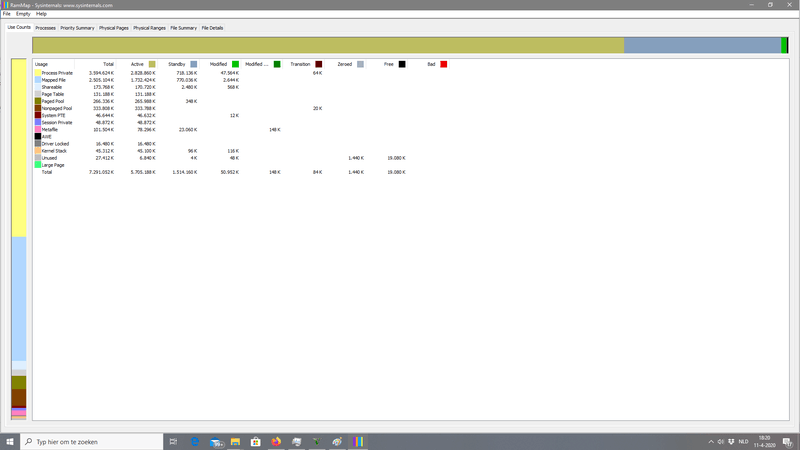Click Mapped File standby 770.036 K value
The image size is (800, 450).
(x=186, y=80)
